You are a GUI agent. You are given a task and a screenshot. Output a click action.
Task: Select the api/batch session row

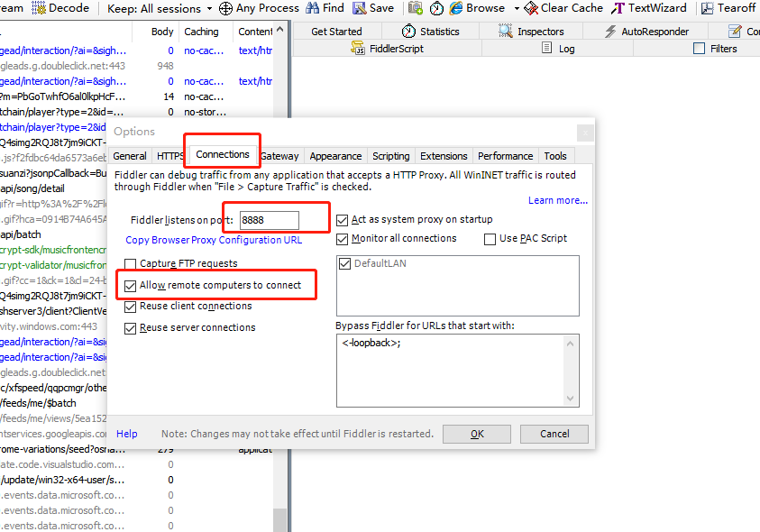pyautogui.click(x=53, y=234)
